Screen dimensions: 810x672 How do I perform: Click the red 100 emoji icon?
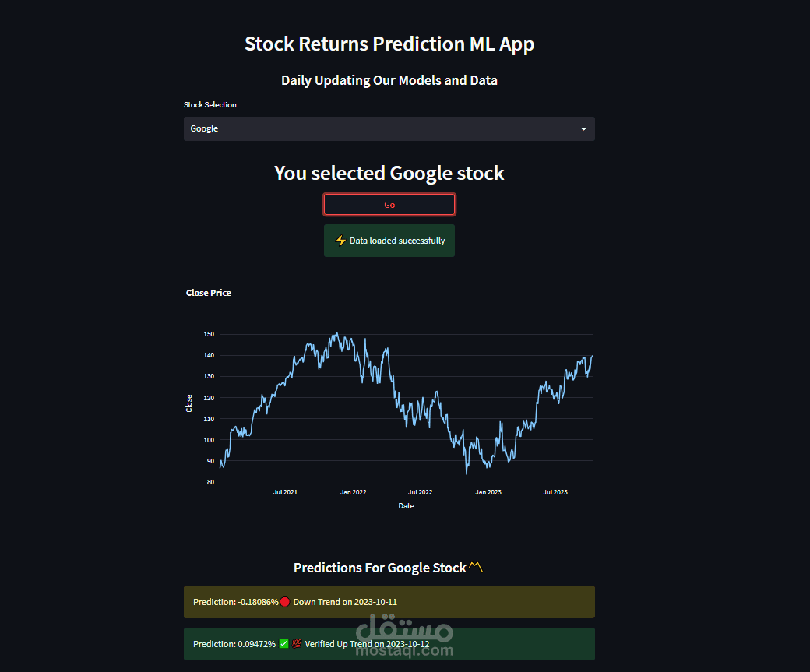coord(297,644)
